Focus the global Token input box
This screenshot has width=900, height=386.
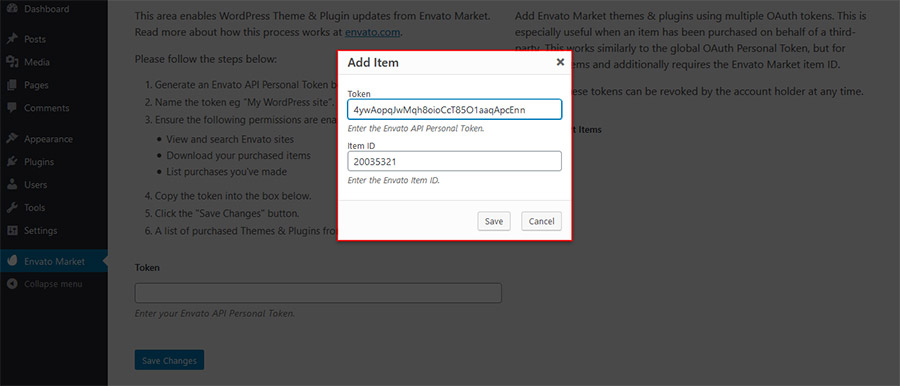(318, 293)
